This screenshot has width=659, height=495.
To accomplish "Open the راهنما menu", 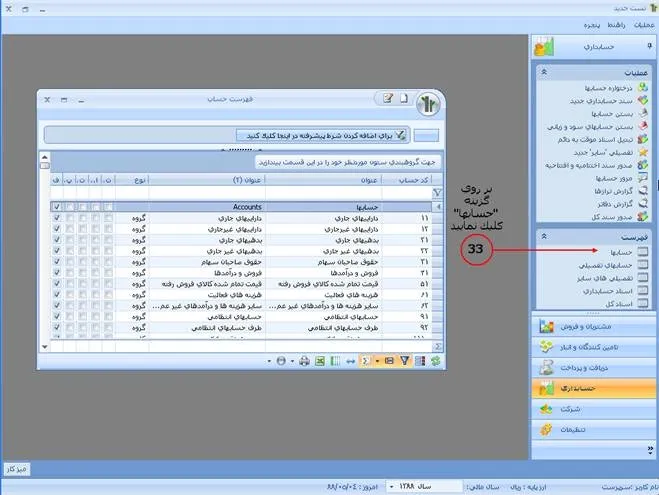I will point(617,25).
